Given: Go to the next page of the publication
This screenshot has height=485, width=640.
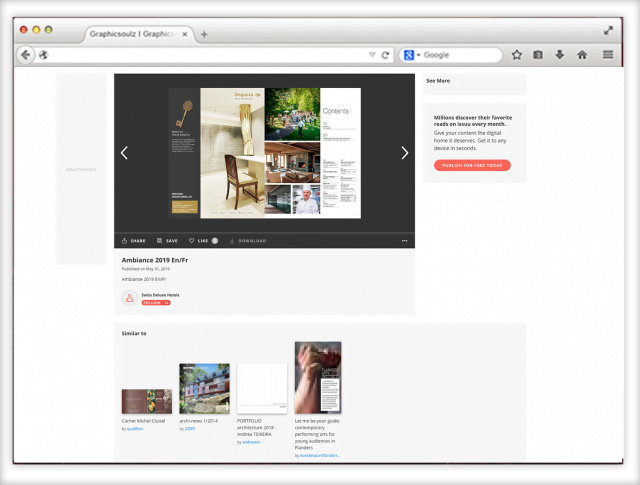Looking at the screenshot, I should tap(404, 153).
